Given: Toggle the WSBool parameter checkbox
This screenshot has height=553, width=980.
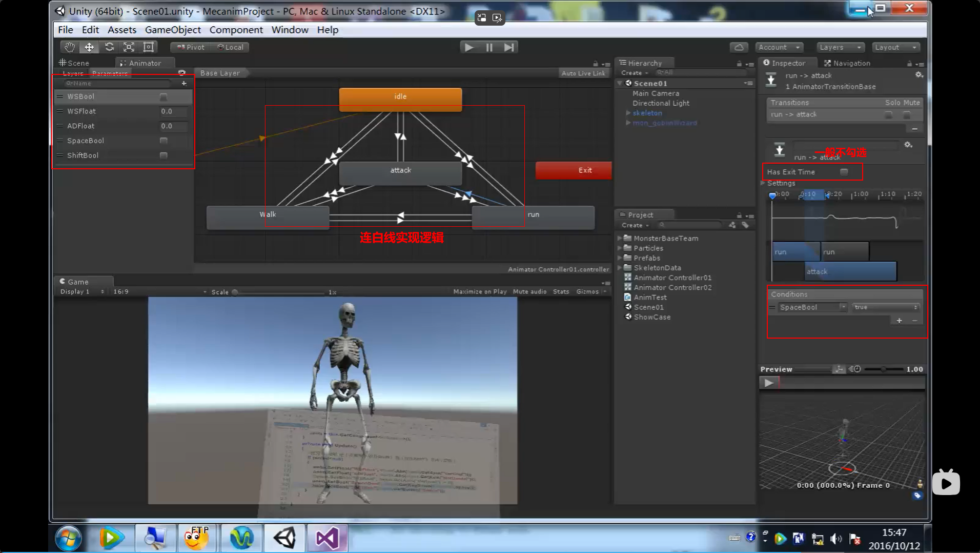Looking at the screenshot, I should point(164,97).
